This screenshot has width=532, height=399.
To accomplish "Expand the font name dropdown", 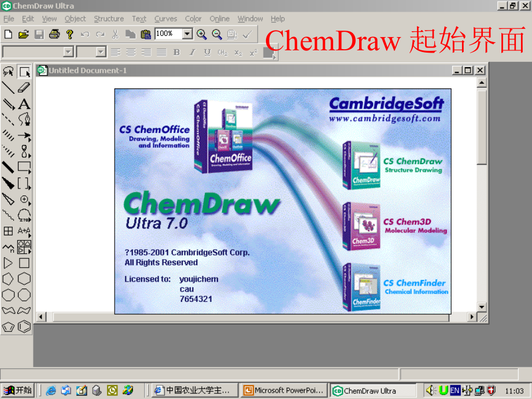I will 68,52.
